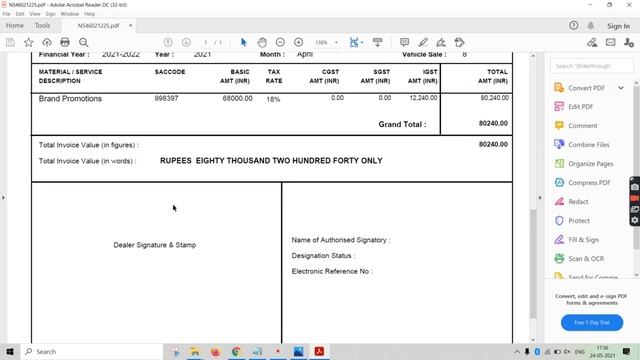
Task: Open the fill and sign pen in the top bar
Action: coord(592,42)
